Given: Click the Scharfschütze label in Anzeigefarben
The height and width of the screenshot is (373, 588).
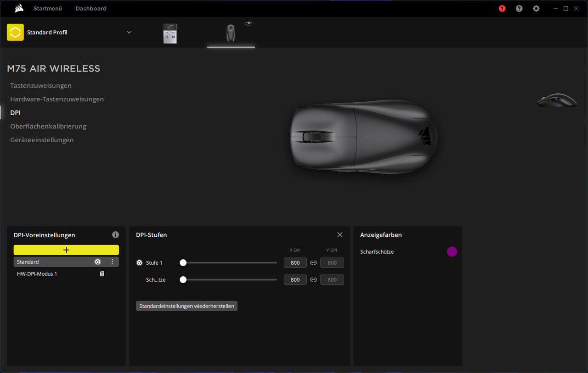Looking at the screenshot, I should (377, 252).
